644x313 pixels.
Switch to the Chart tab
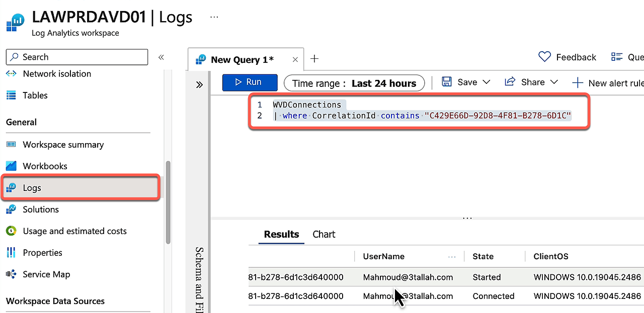coord(324,235)
